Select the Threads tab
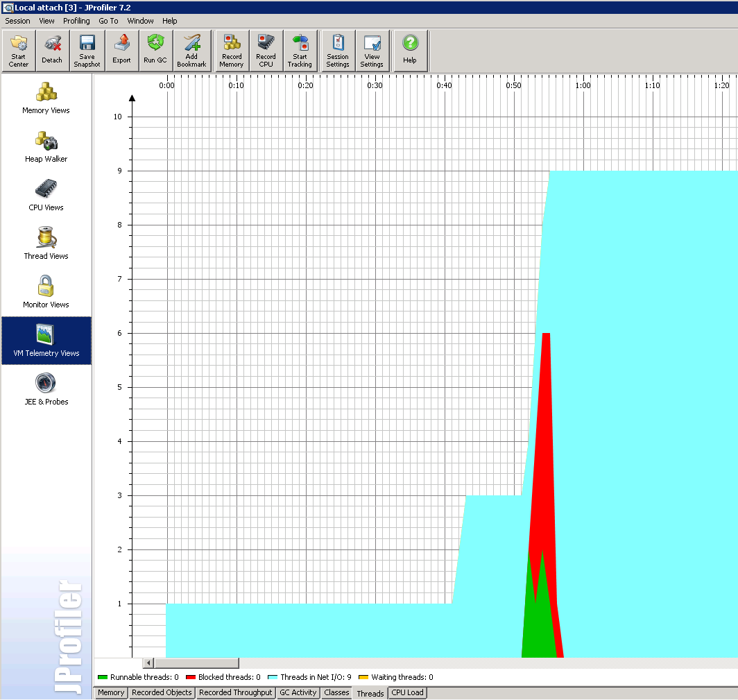Image resolution: width=738 pixels, height=700 pixels. 370,694
